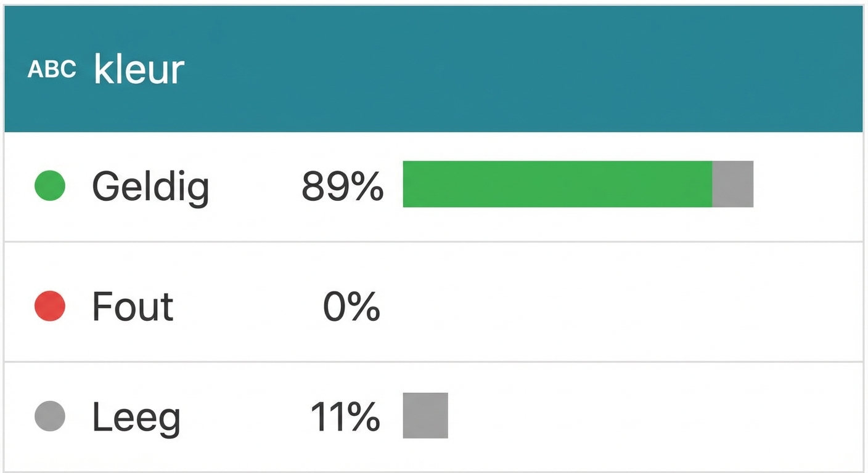Screen dimensions: 868x473
Task: Select the Fout label
Action: pyautogui.click(x=133, y=306)
